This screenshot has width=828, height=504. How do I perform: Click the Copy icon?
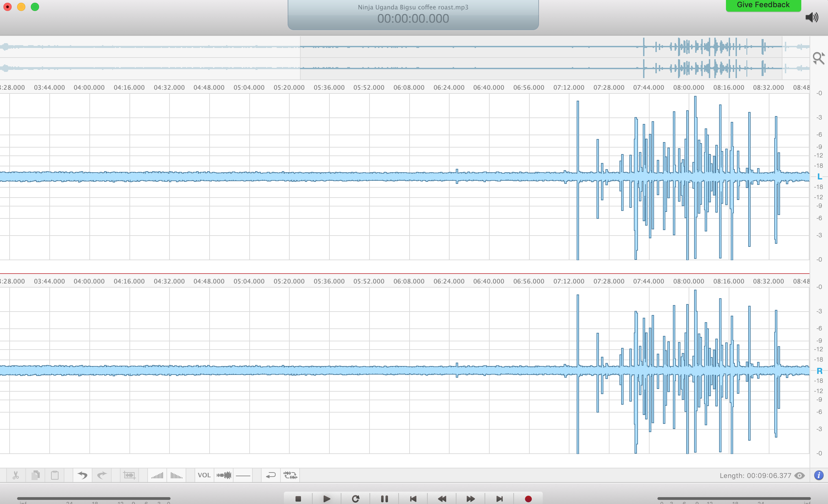[35, 475]
